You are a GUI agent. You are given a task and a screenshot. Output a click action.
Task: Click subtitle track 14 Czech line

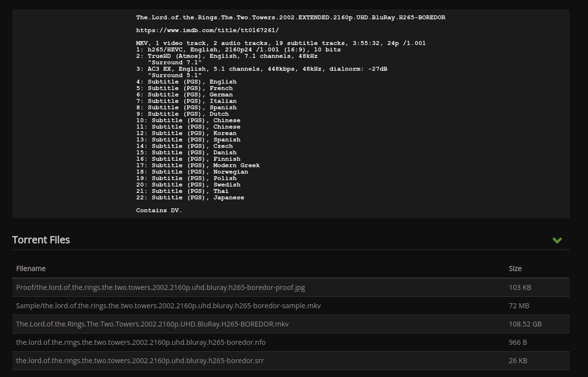[x=184, y=146]
